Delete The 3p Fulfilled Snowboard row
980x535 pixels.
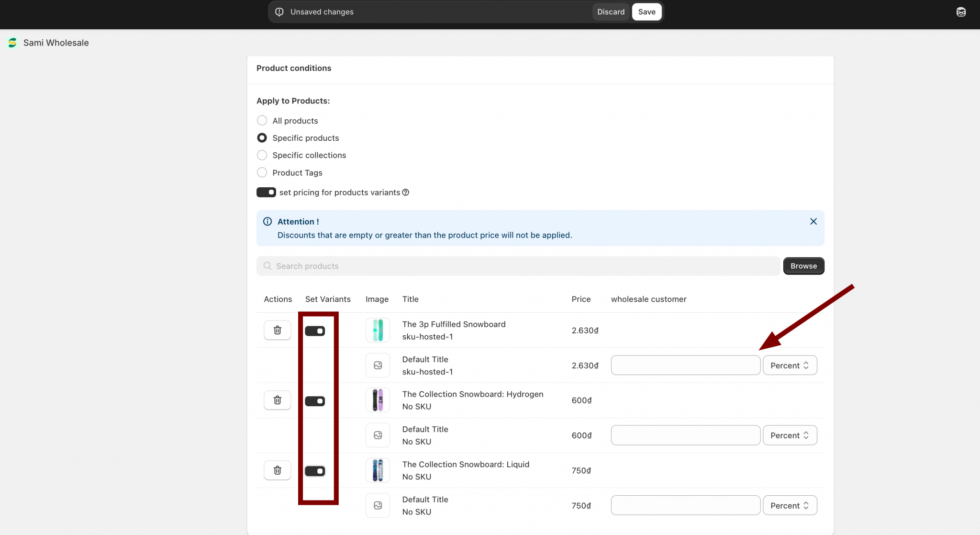tap(277, 330)
